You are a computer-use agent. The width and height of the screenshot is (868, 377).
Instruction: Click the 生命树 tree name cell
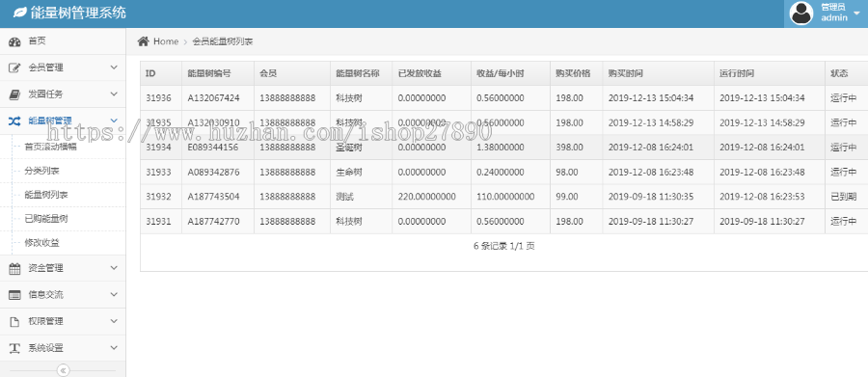(349, 173)
